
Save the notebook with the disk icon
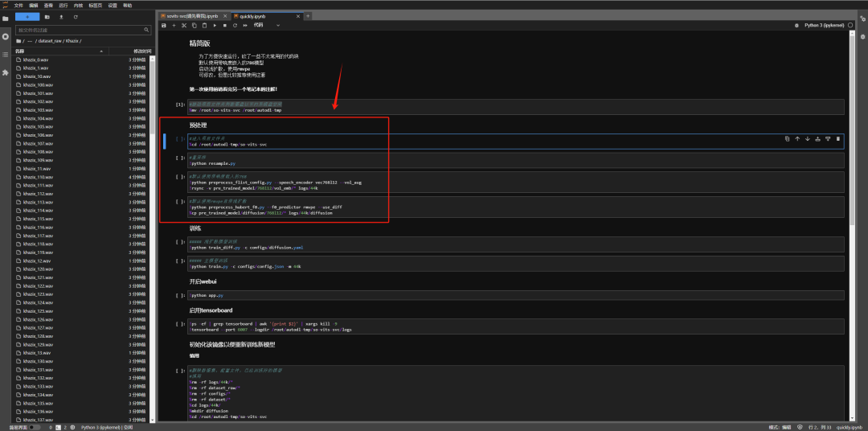pos(163,26)
